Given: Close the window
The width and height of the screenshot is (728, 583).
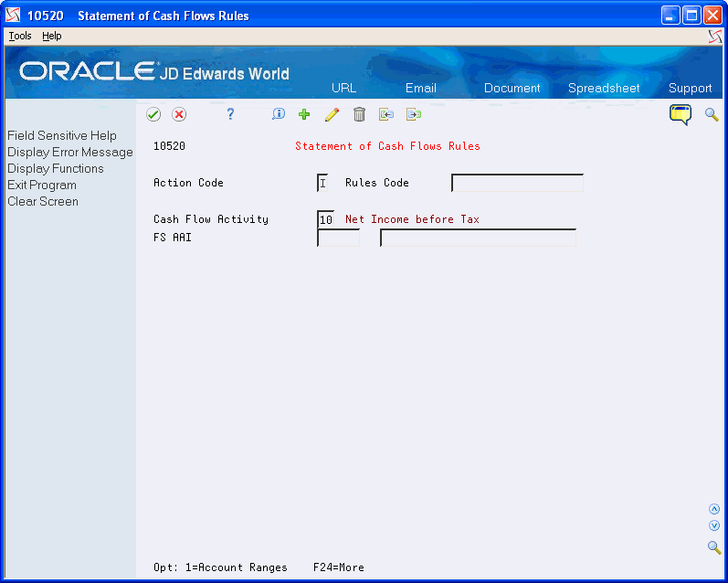Looking at the screenshot, I should pyautogui.click(x=712, y=16).
